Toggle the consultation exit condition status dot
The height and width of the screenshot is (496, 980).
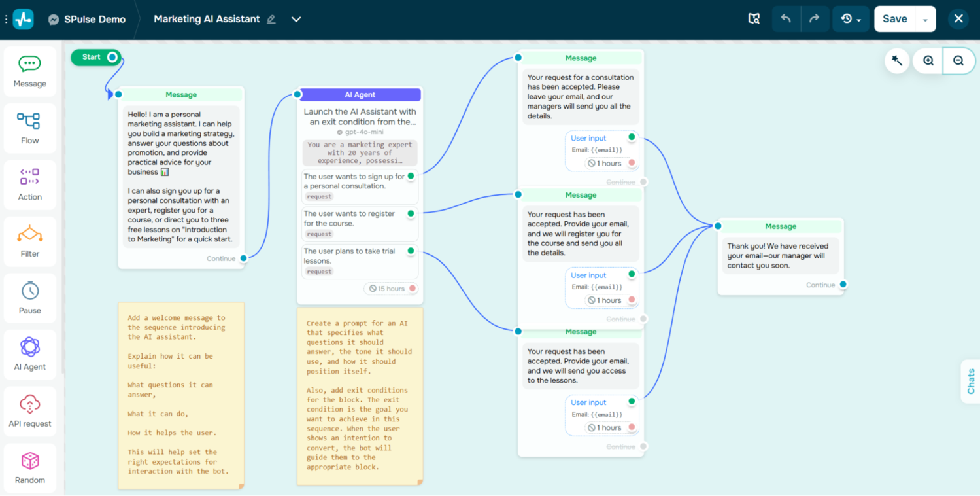pos(411,175)
